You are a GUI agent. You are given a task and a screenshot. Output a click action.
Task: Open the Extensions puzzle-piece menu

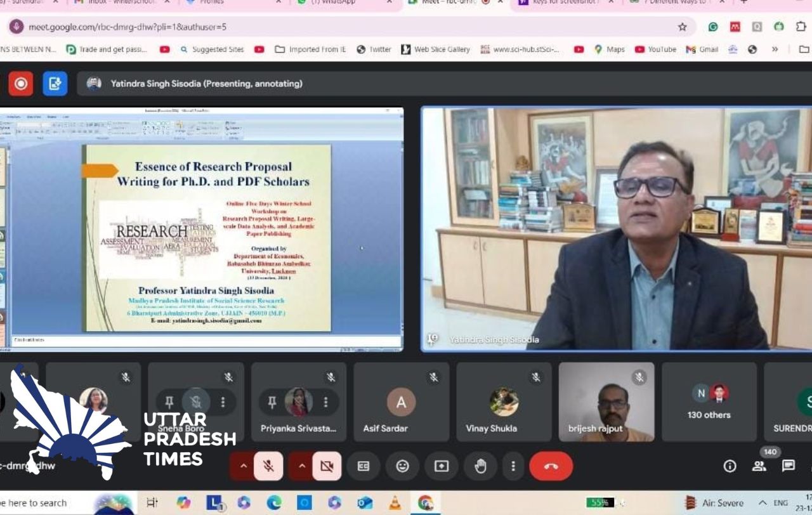click(801, 27)
